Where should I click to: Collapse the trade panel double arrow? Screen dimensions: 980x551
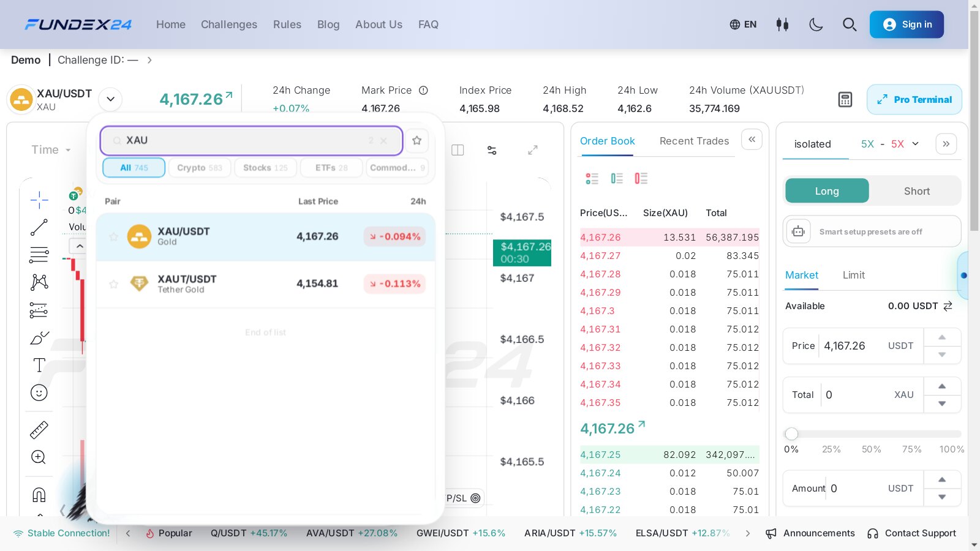click(x=946, y=144)
